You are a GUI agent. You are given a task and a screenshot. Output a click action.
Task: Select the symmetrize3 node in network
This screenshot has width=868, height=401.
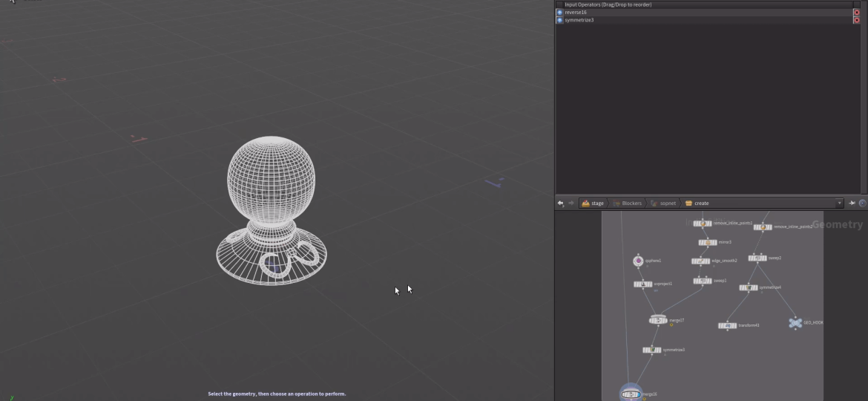coord(651,350)
